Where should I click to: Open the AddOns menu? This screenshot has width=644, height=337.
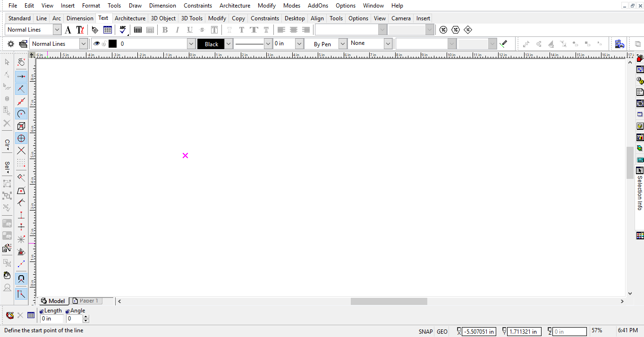point(318,6)
